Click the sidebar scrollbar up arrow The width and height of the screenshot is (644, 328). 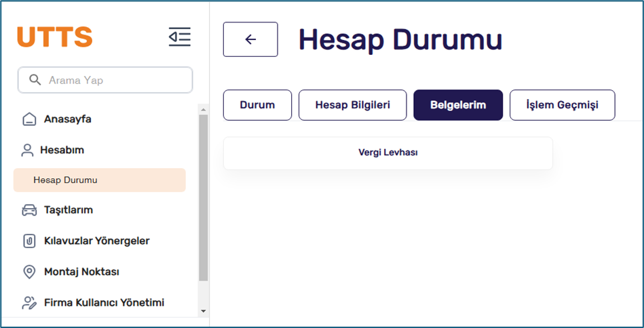pyautogui.click(x=204, y=110)
